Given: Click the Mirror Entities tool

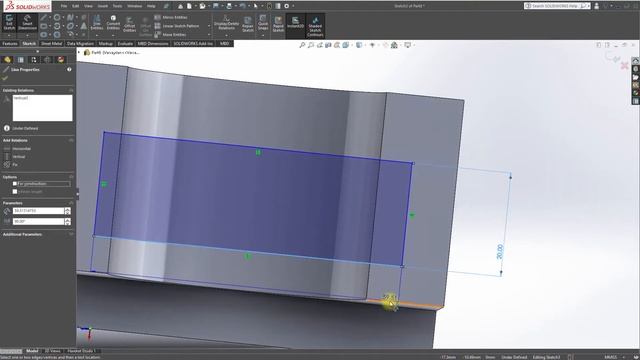Looking at the screenshot, I should click(171, 18).
